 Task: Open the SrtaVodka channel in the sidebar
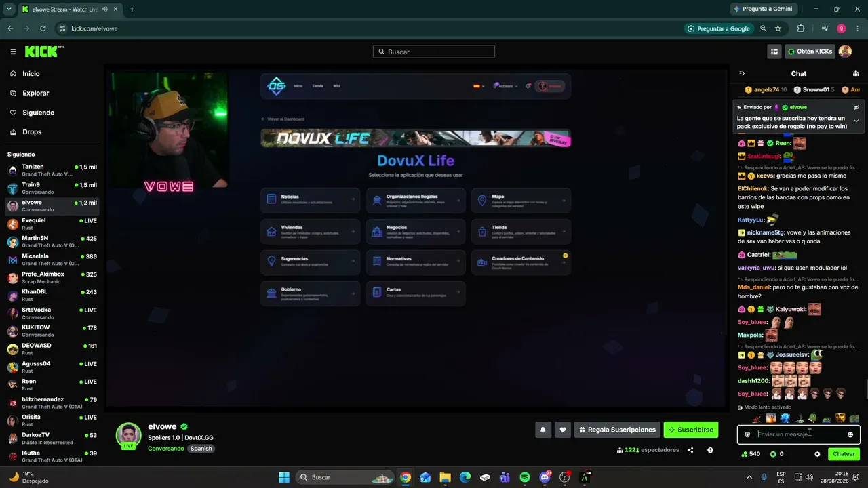(52, 313)
